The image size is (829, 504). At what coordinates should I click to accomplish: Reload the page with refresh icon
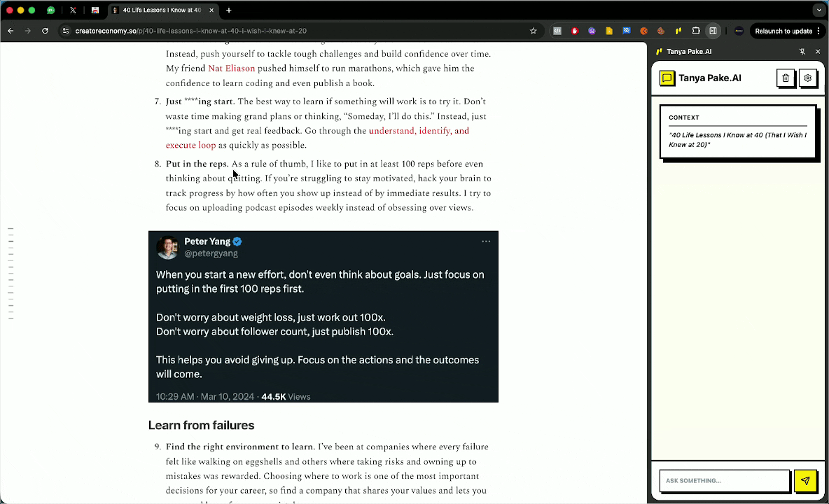tap(46, 31)
